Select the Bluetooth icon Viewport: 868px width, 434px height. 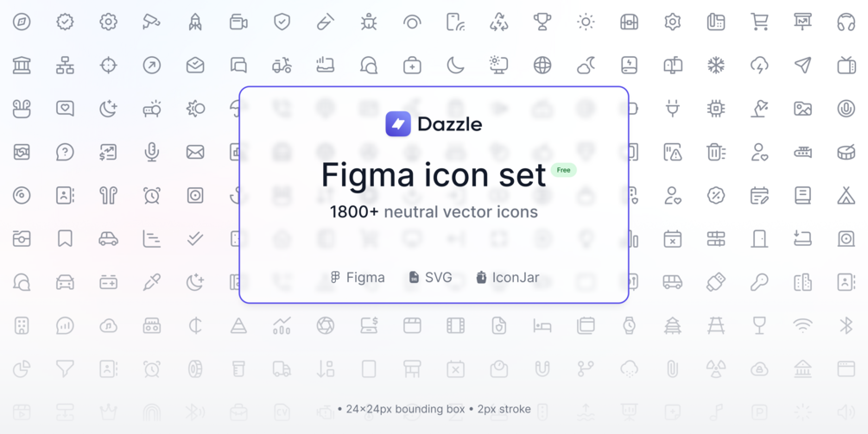(846, 325)
